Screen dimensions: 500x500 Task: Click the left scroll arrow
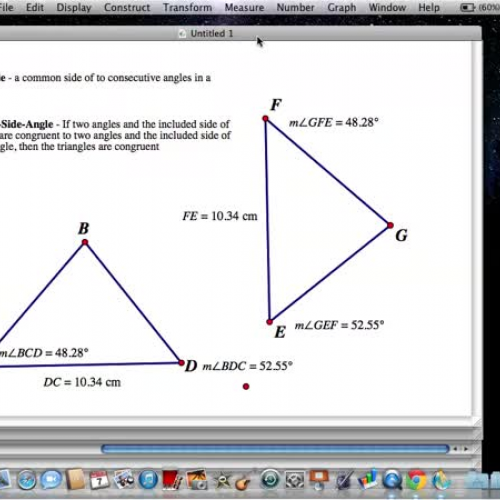pyautogui.click(x=456, y=449)
